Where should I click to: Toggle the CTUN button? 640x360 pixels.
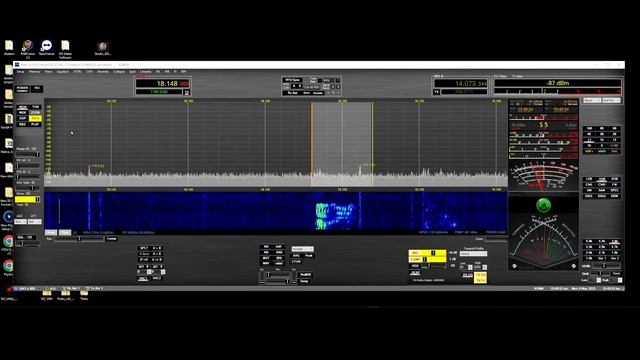point(296,262)
